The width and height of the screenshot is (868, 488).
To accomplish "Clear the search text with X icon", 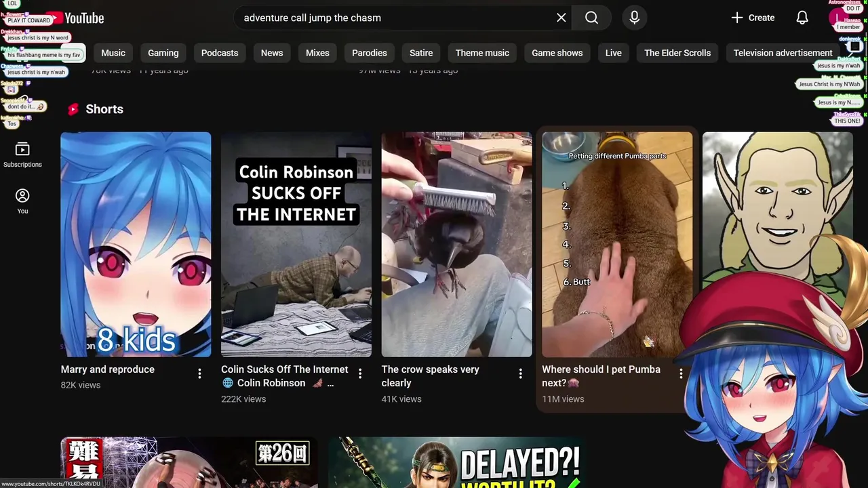I will [x=561, y=18].
